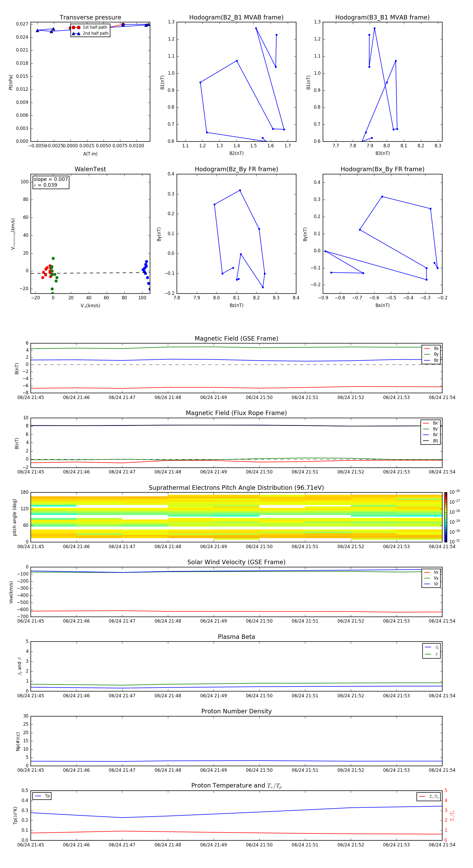The width and height of the screenshot is (473, 868).
Task: Click the 'Plasma Beta' plot title
Action: tap(236, 637)
